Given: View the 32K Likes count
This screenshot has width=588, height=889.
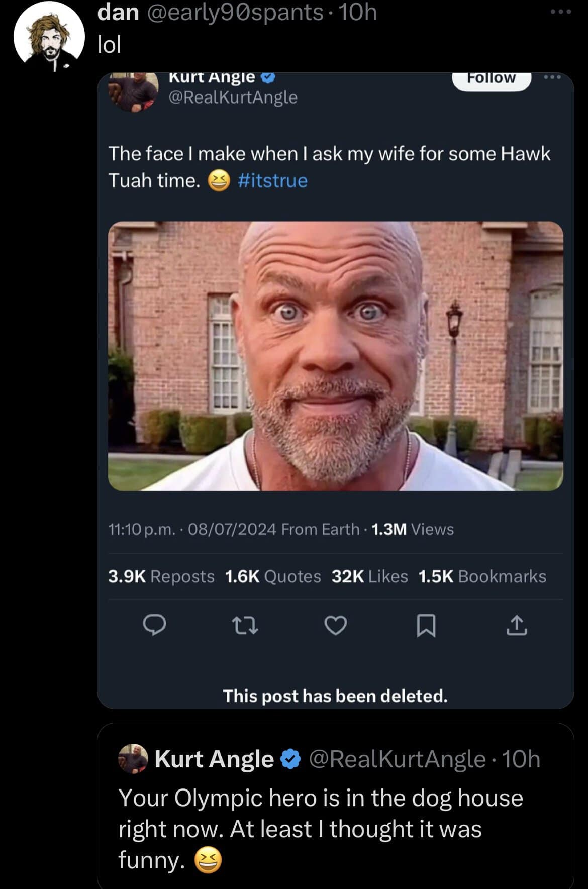Looking at the screenshot, I should pyautogui.click(x=369, y=576).
